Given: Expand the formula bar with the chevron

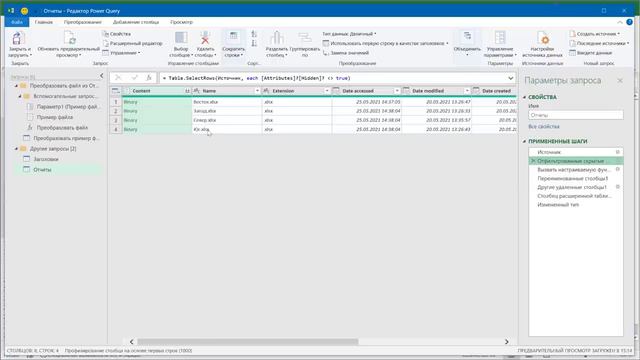Looking at the screenshot, I should pyautogui.click(x=511, y=78).
